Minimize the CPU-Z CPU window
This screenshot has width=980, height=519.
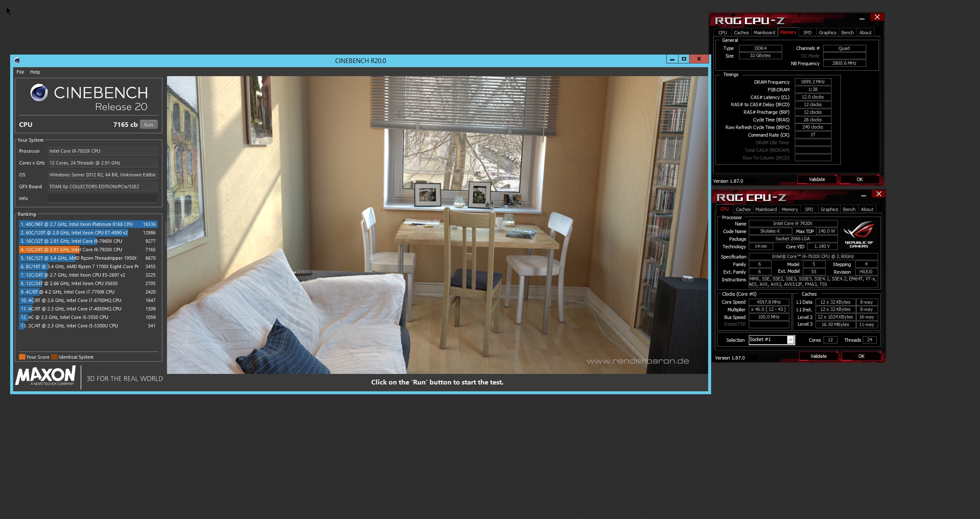click(x=863, y=195)
